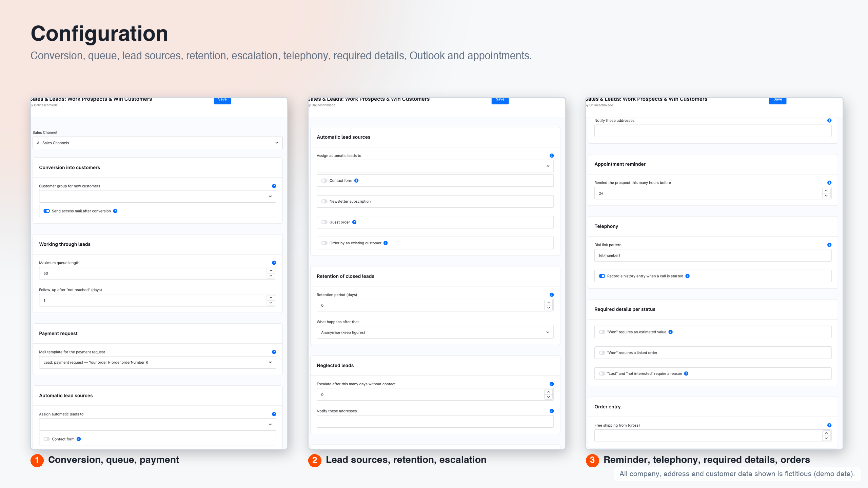Click the Save button in the left panel
This screenshot has width=868, height=488.
point(222,100)
